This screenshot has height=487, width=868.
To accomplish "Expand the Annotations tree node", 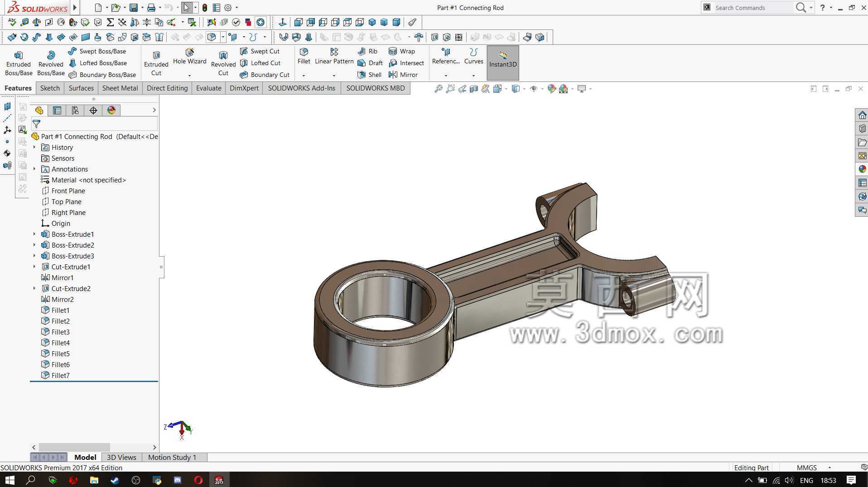I will click(34, 169).
